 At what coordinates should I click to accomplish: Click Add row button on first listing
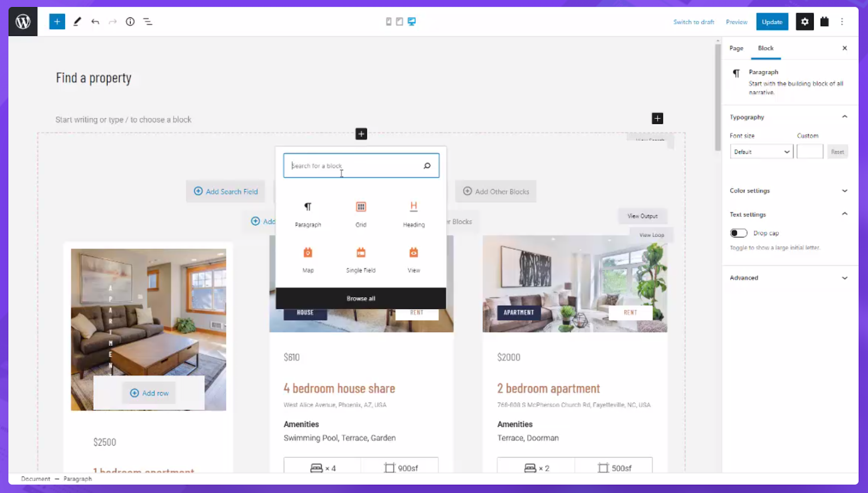(149, 393)
